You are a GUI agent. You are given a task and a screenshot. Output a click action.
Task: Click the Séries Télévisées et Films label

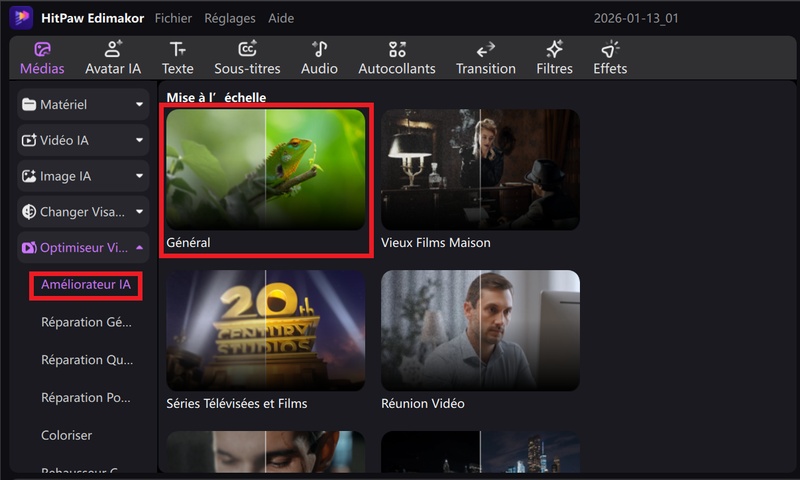pos(237,403)
